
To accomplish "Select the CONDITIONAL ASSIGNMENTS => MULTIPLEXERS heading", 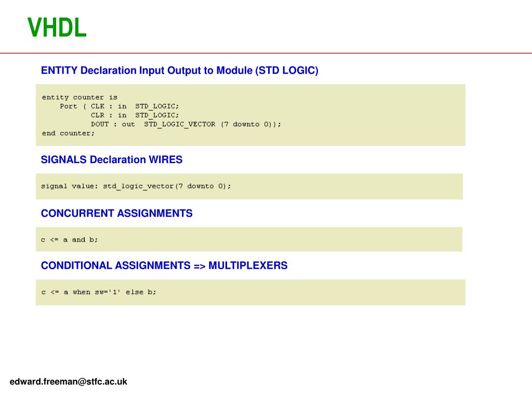I will [164, 265].
